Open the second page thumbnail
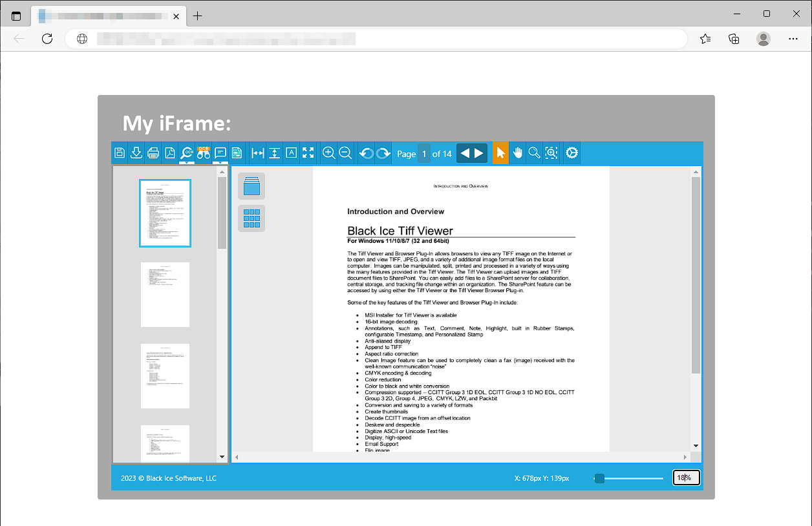This screenshot has height=526, width=812. pos(166,295)
